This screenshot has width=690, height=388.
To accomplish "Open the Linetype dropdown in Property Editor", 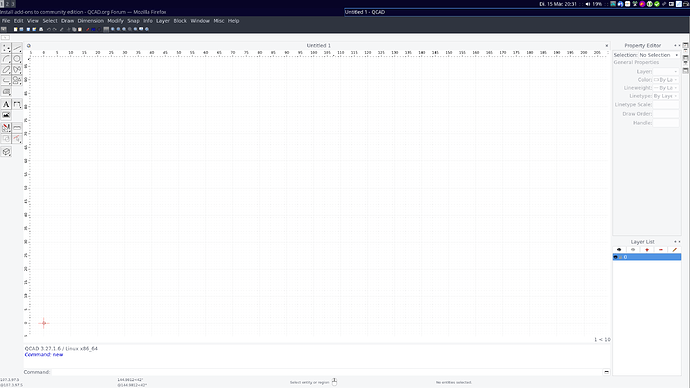I will tap(665, 96).
